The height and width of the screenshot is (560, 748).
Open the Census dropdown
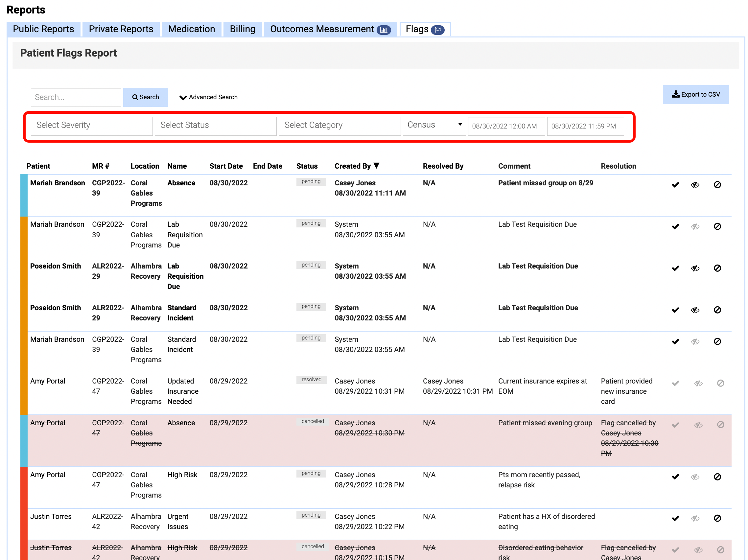click(434, 126)
